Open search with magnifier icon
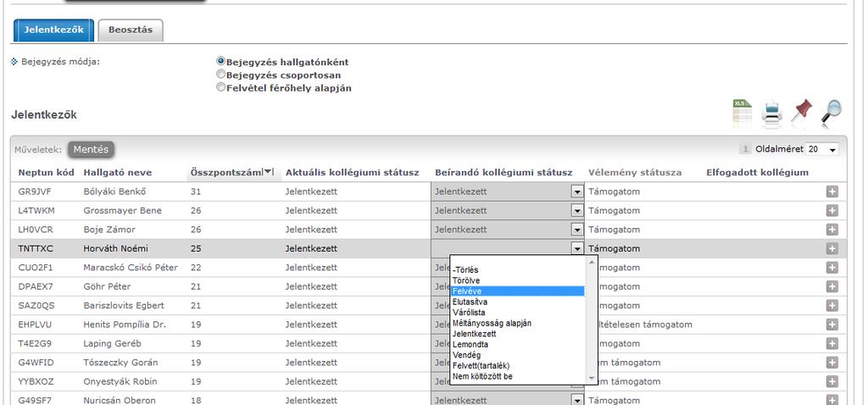This screenshot has height=405, width=868. click(831, 113)
